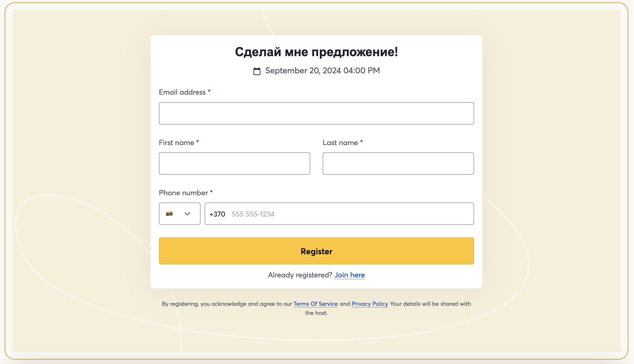Click the Phone number label
Viewport: 634px width, 364px height.
click(183, 193)
